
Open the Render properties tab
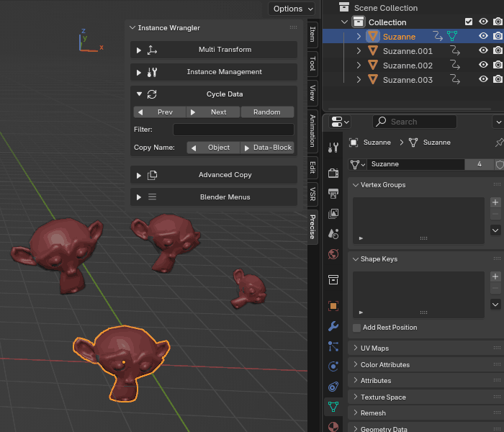(x=333, y=174)
